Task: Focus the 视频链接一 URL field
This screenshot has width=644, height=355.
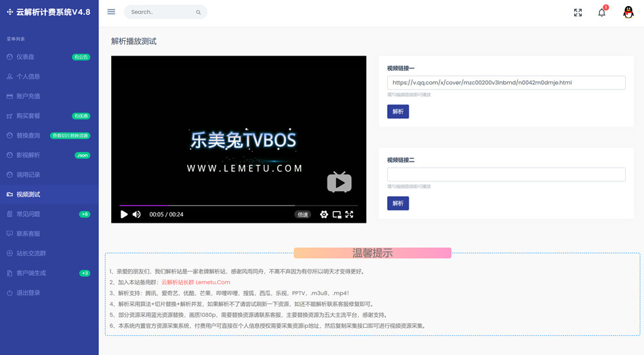Action: point(506,83)
